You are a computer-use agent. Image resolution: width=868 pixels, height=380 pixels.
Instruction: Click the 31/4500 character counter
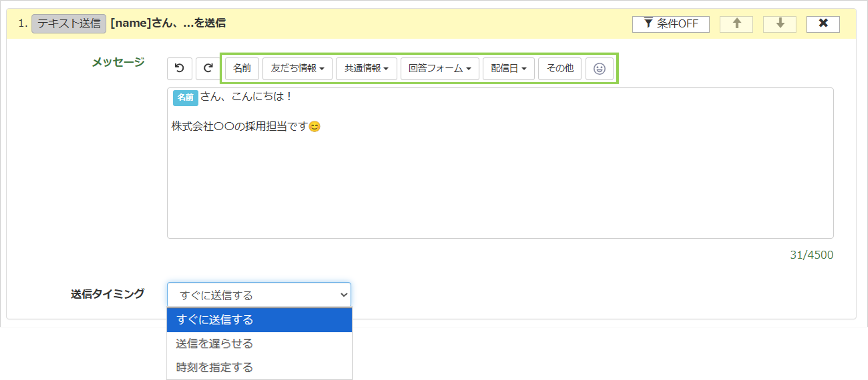811,255
